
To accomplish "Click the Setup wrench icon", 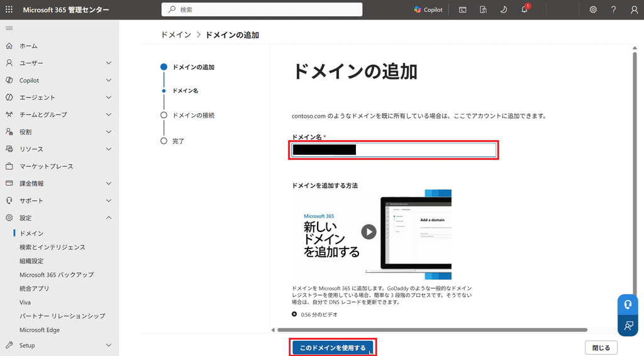I will [9, 345].
